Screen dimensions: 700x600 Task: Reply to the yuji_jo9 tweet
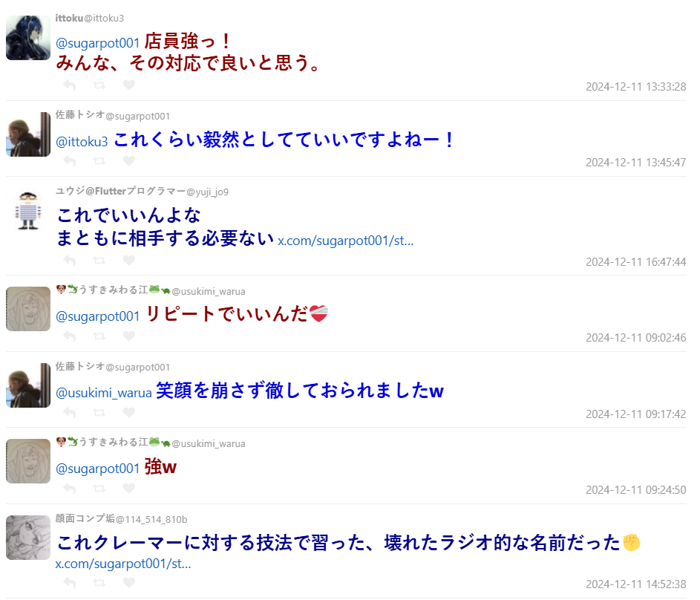pyautogui.click(x=70, y=260)
